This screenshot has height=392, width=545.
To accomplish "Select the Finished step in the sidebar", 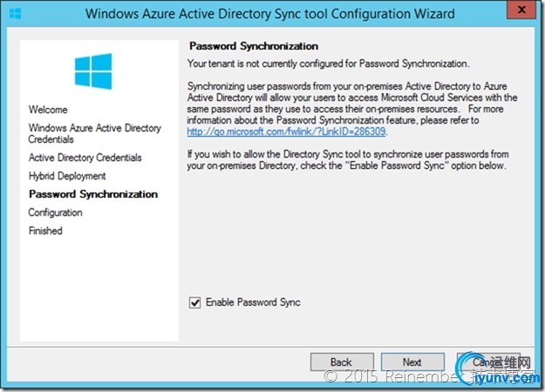I will tap(45, 231).
